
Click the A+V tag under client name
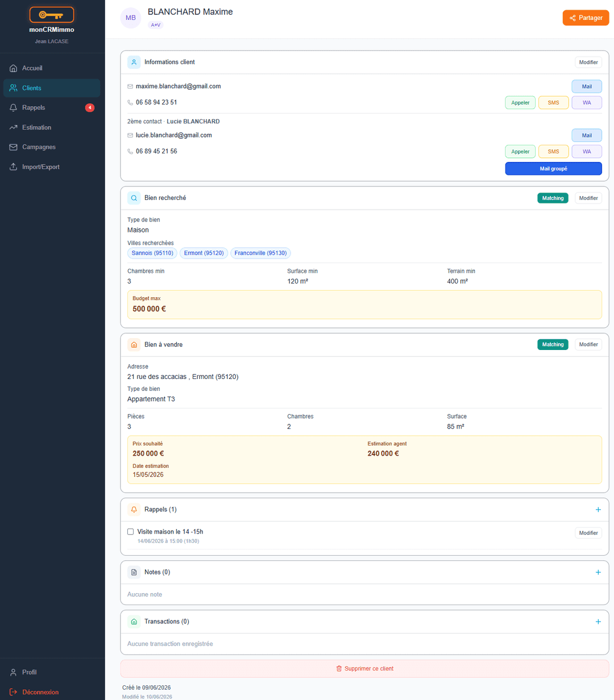[x=155, y=25]
